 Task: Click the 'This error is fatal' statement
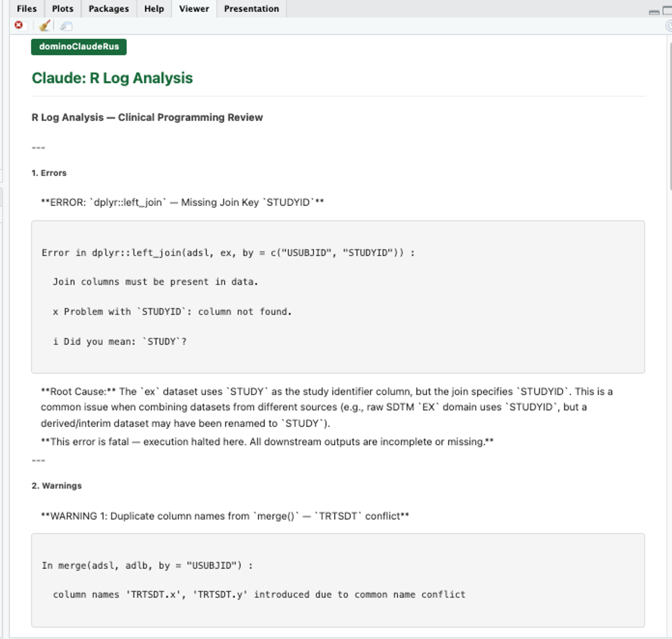pyautogui.click(x=267, y=442)
